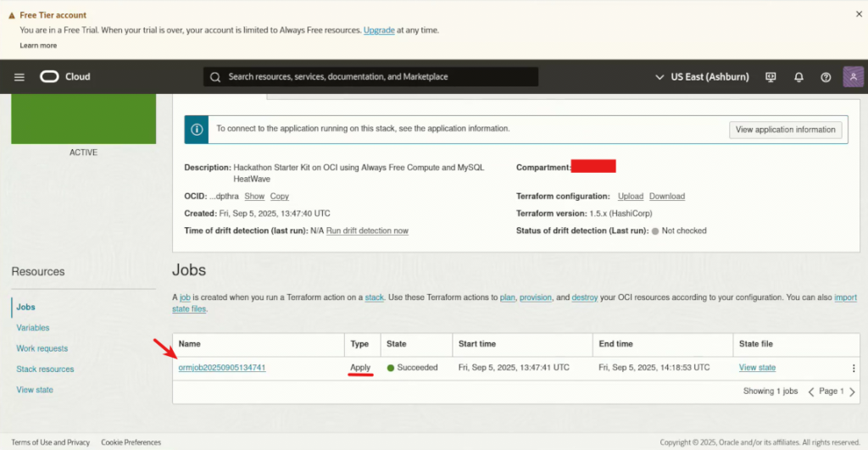Screen dimensions: 868x450
Task: Open the Cloud Shell developer tools icon
Action: pos(771,77)
